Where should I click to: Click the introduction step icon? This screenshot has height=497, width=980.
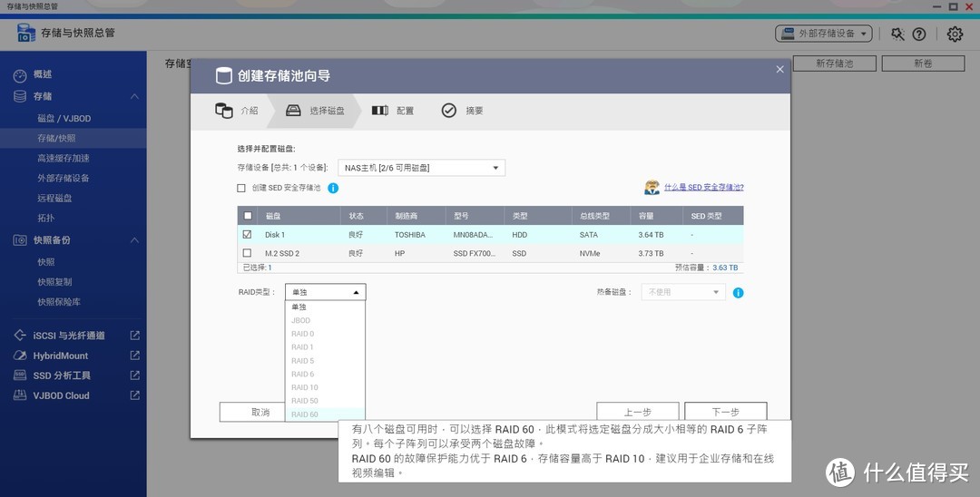click(x=224, y=111)
